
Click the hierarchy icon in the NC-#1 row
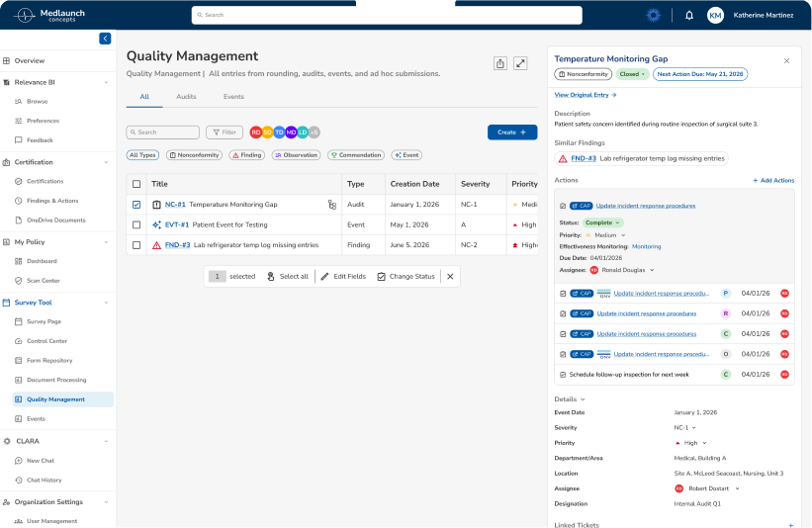[332, 205]
